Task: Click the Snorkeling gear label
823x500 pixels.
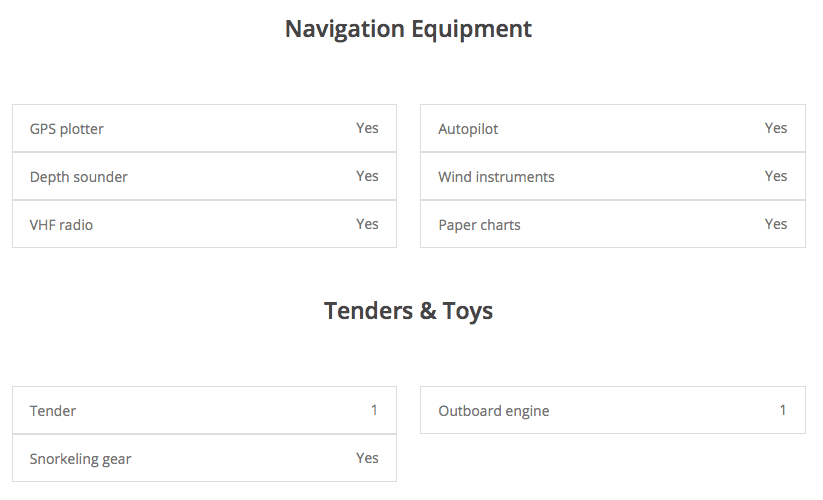Action: click(x=80, y=459)
